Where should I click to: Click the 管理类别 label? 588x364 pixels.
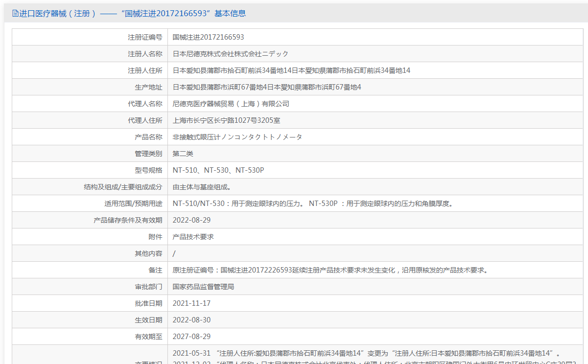tap(148, 154)
